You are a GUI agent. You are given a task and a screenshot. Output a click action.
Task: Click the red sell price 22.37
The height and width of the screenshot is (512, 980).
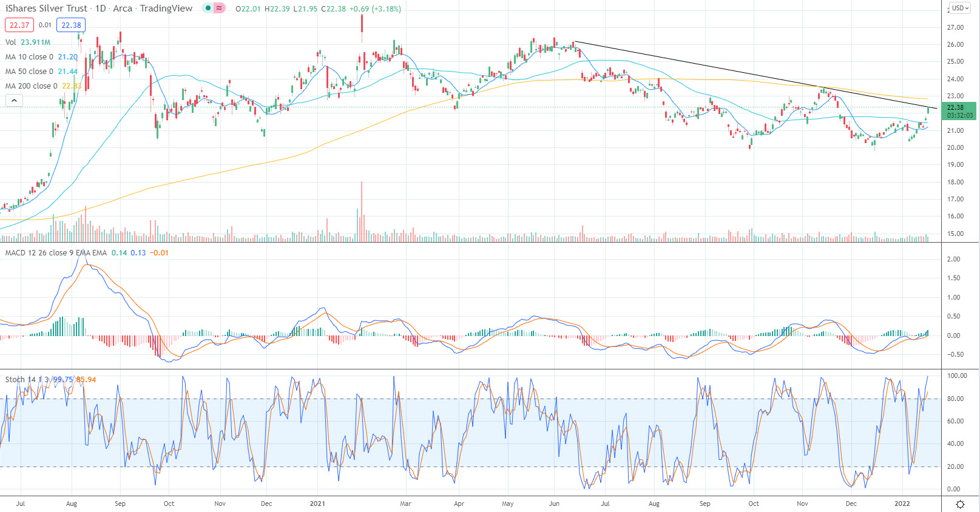pyautogui.click(x=19, y=25)
